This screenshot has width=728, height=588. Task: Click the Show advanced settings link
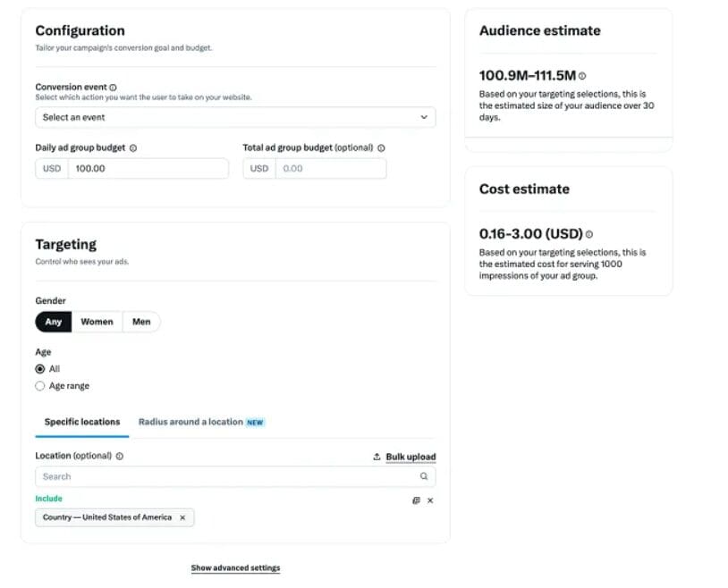235,567
